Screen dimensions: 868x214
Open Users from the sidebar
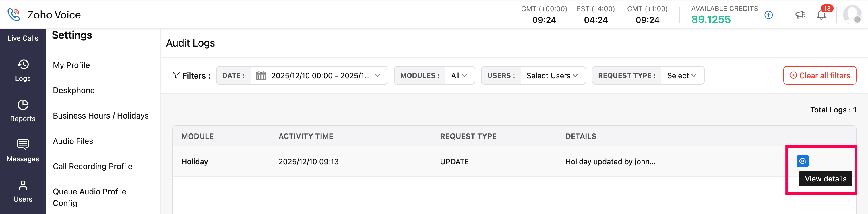(x=23, y=191)
